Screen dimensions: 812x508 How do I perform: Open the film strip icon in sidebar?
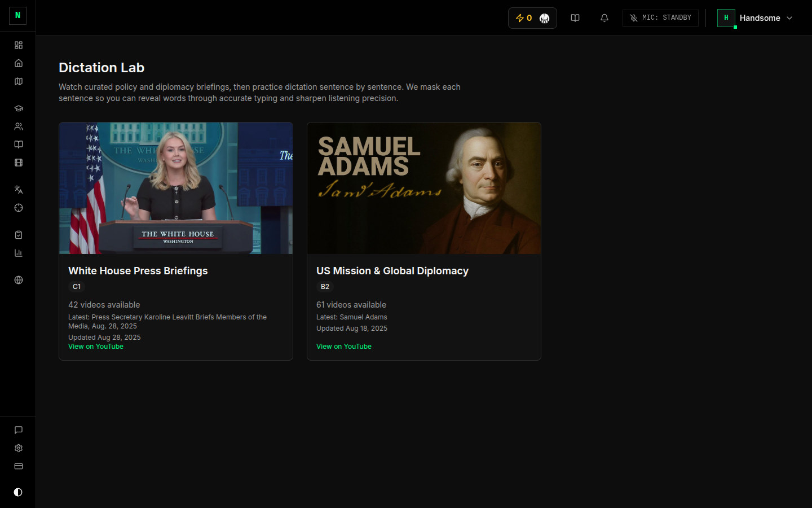pyautogui.click(x=19, y=163)
